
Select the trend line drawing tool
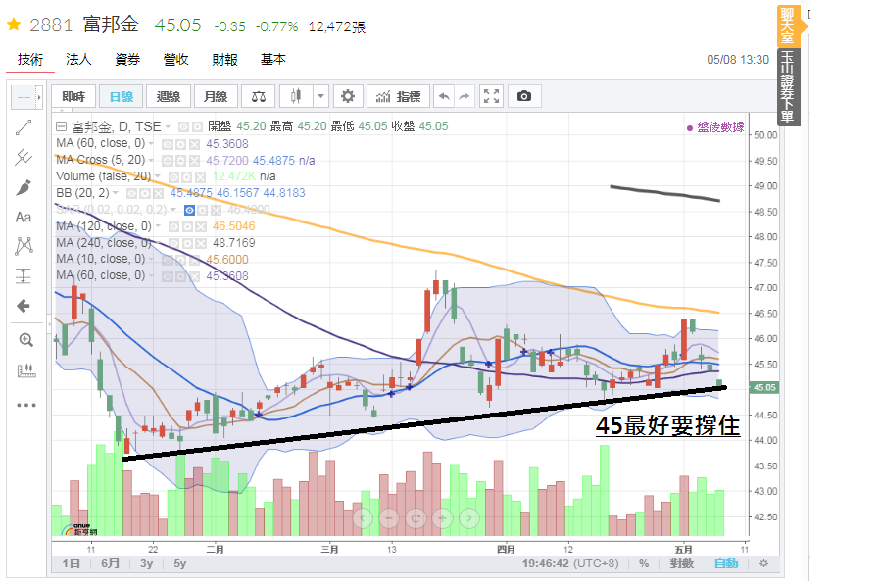24,127
